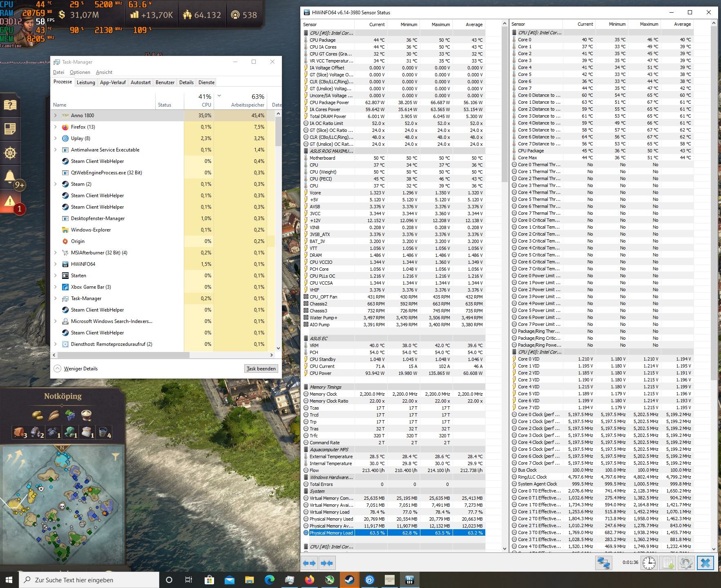
Task: Sort processes by Name column header
Action: (103, 100)
